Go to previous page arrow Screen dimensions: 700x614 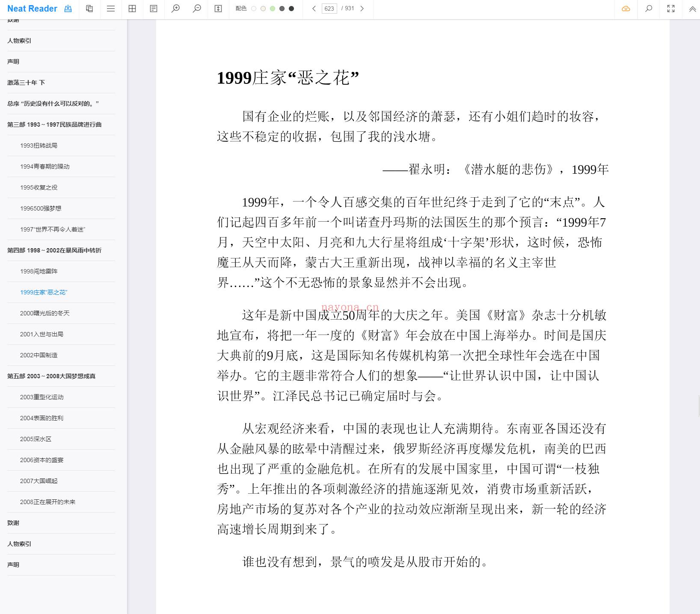pos(314,9)
